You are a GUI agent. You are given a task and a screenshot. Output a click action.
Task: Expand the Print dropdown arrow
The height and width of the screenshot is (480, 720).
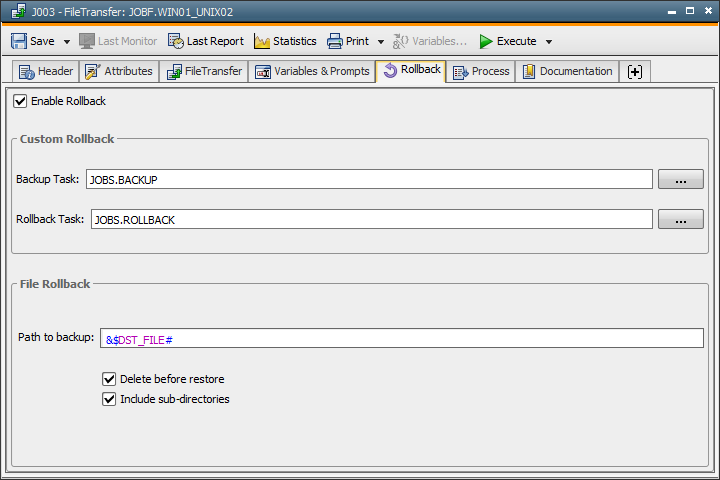tap(381, 42)
